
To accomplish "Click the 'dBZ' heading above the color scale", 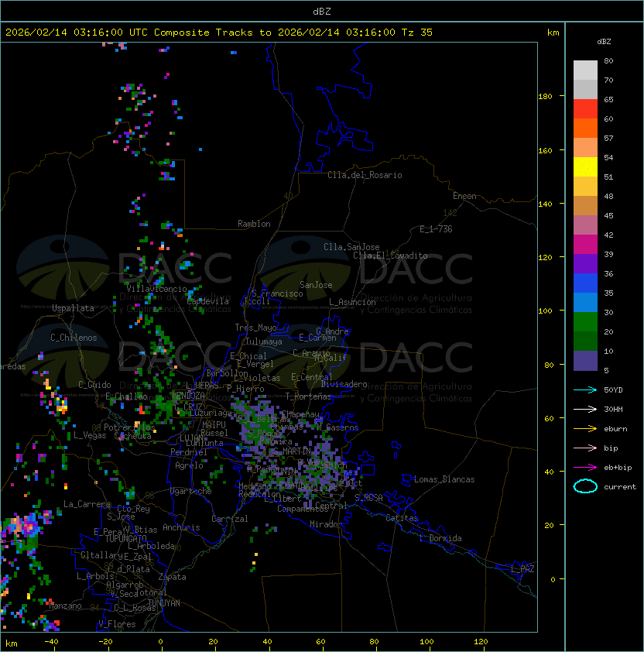I will pos(604,42).
